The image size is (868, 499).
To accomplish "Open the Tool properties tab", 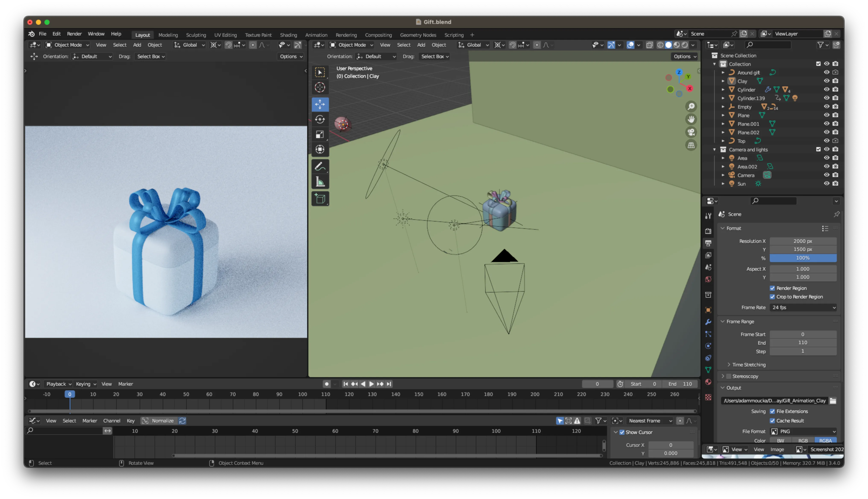I will point(708,216).
